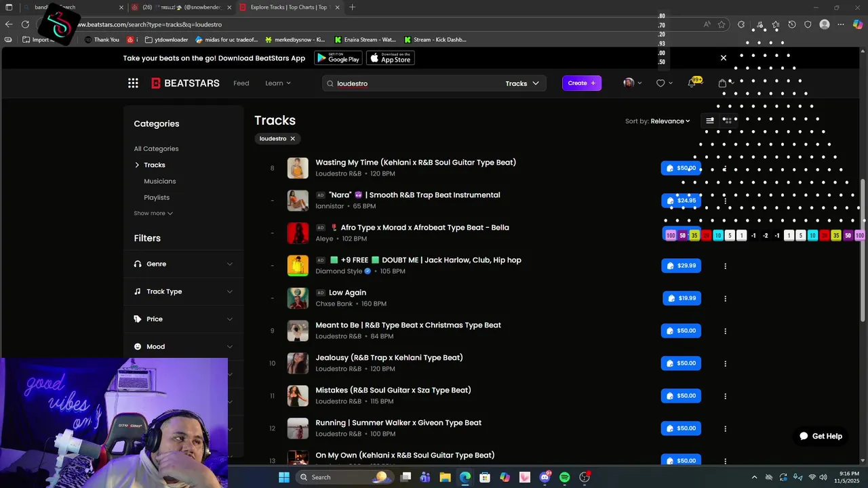
Task: Remove the loudestro filter chip
Action: [x=293, y=138]
